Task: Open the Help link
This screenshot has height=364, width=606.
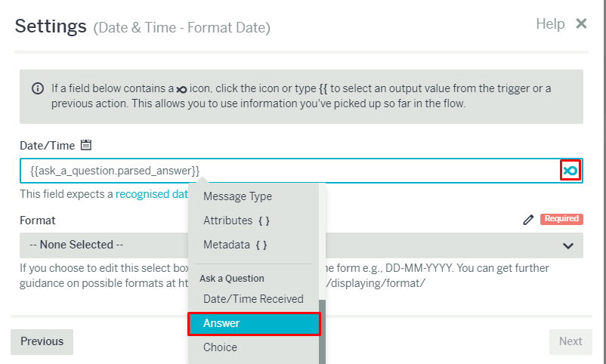Action: click(x=550, y=24)
